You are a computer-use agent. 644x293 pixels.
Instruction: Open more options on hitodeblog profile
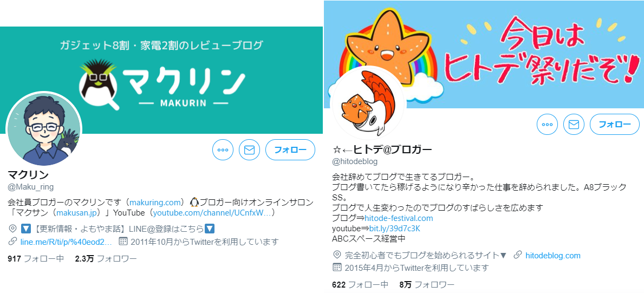coord(547,125)
